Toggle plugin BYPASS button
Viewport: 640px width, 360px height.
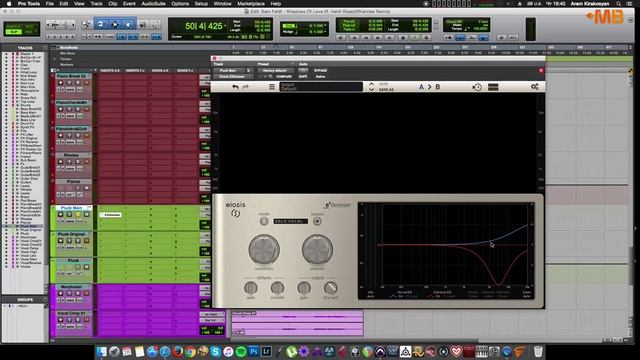[x=320, y=71]
